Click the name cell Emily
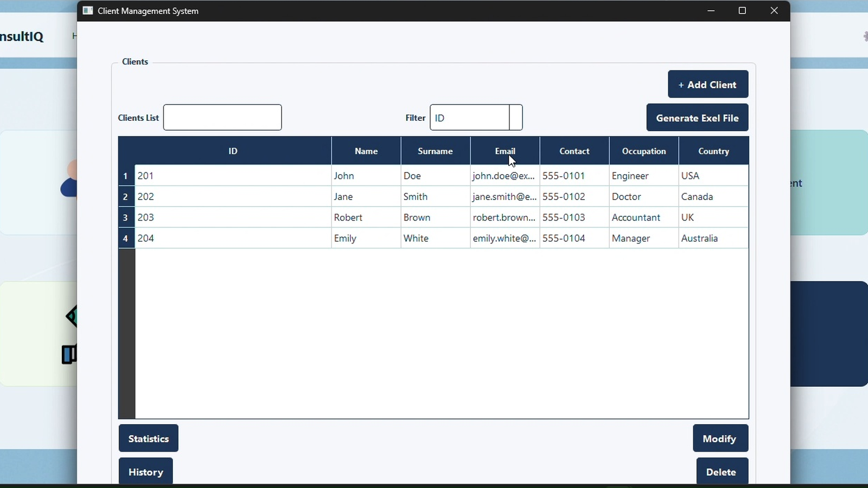 pos(366,238)
